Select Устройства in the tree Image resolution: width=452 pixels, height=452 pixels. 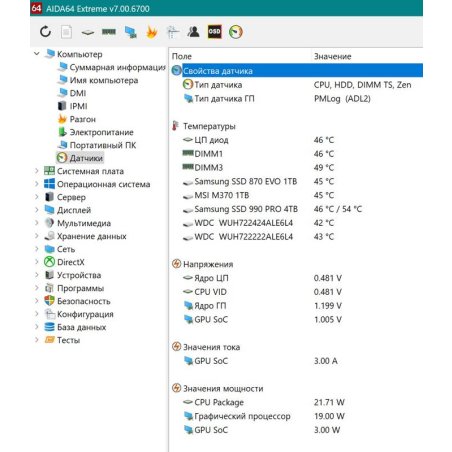pos(79,275)
